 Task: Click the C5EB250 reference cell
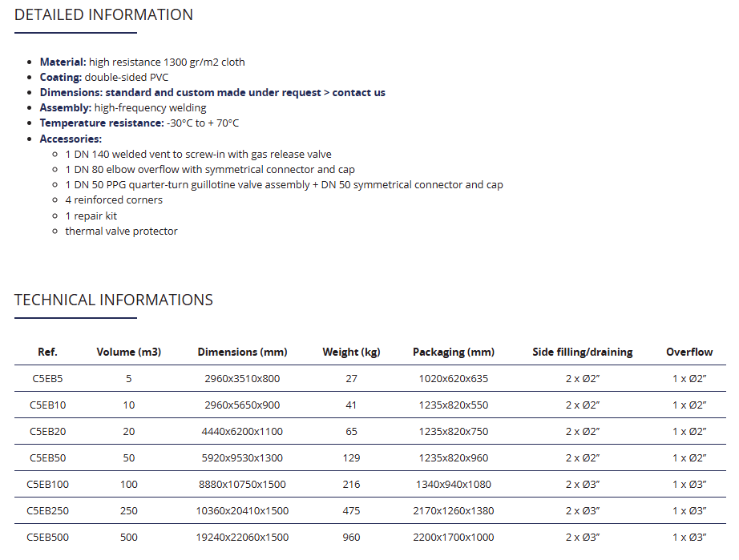coord(48,511)
